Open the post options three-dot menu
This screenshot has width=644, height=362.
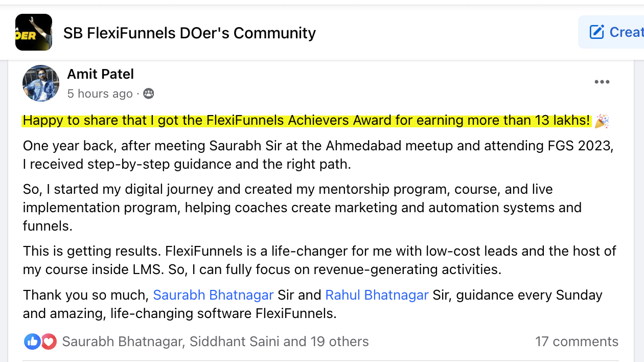tap(602, 82)
